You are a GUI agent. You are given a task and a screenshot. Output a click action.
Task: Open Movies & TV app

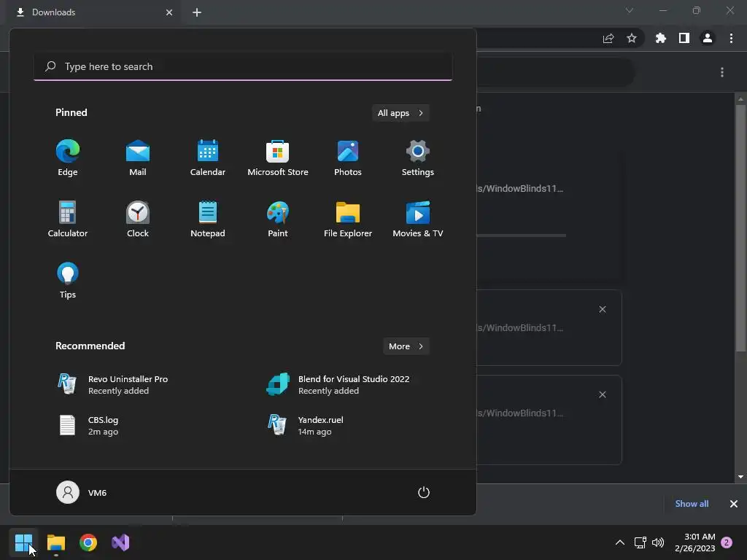(x=418, y=219)
